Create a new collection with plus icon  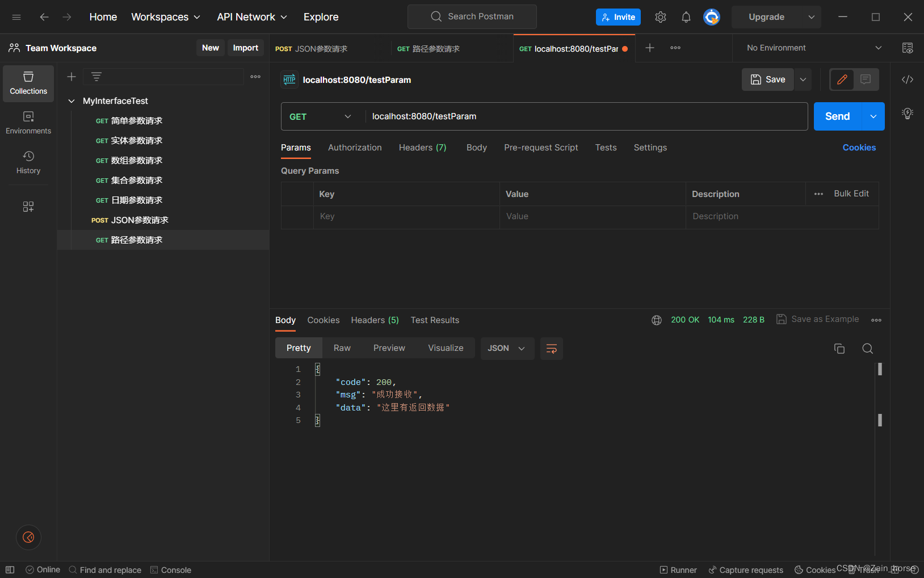[72, 77]
